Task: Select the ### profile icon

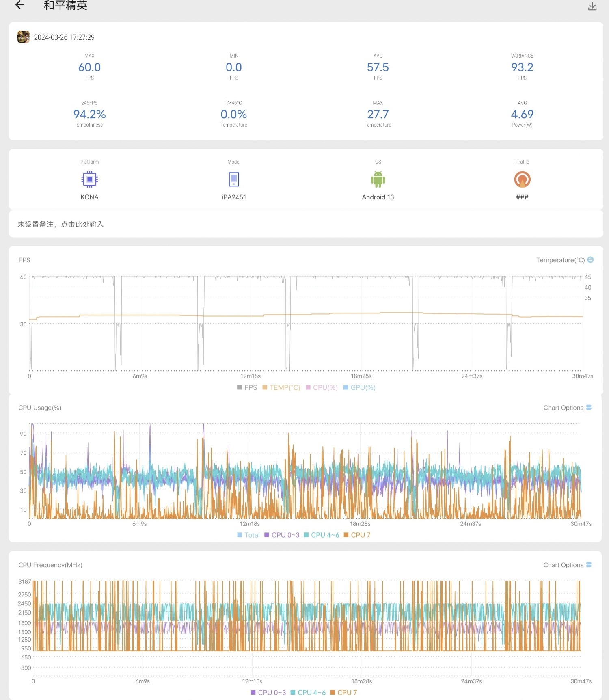Action: pos(522,179)
